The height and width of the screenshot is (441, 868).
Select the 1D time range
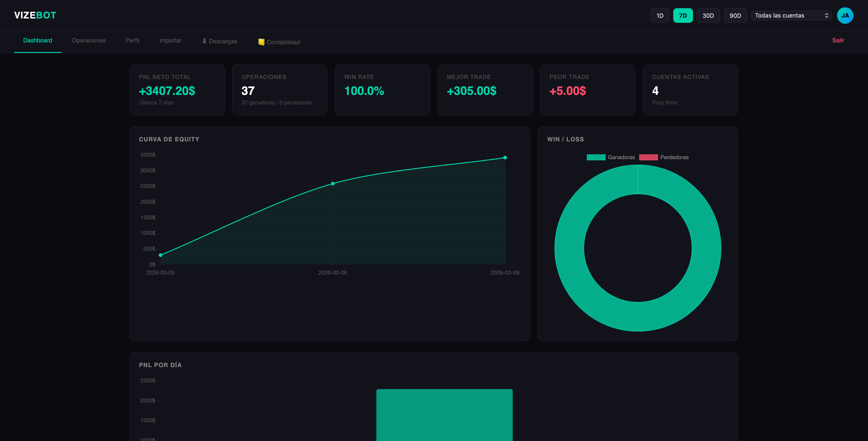tap(660, 16)
